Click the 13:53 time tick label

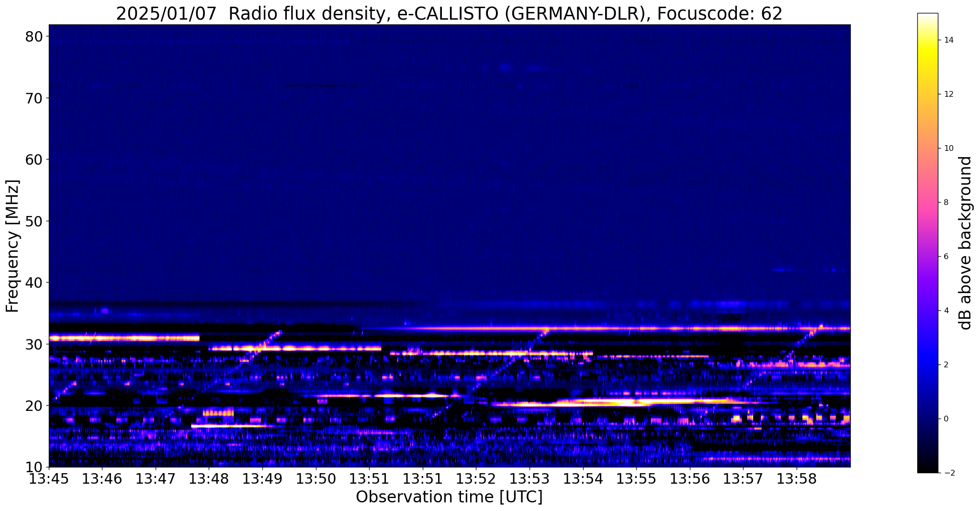pyautogui.click(x=529, y=479)
